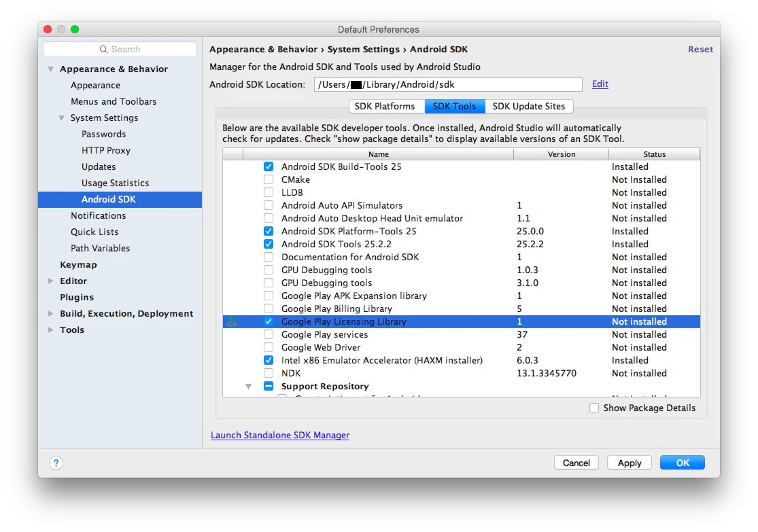Open the Appearance settings page
The width and height of the screenshot is (758, 532).
(95, 85)
